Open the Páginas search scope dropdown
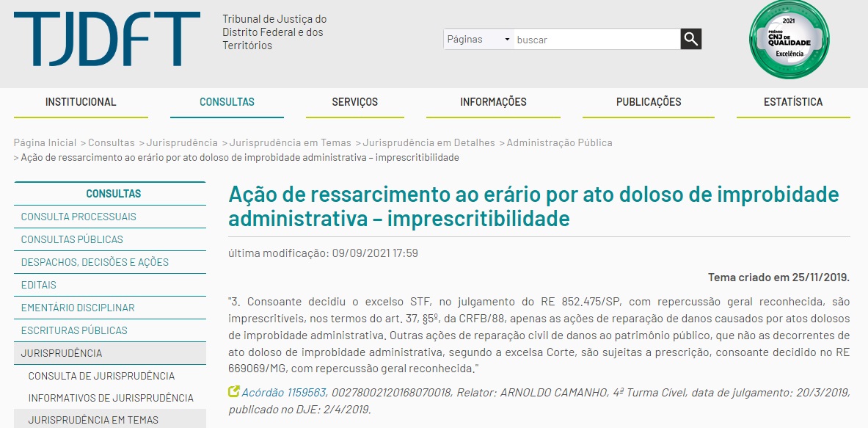The height and width of the screenshot is (428, 868). tap(478, 40)
